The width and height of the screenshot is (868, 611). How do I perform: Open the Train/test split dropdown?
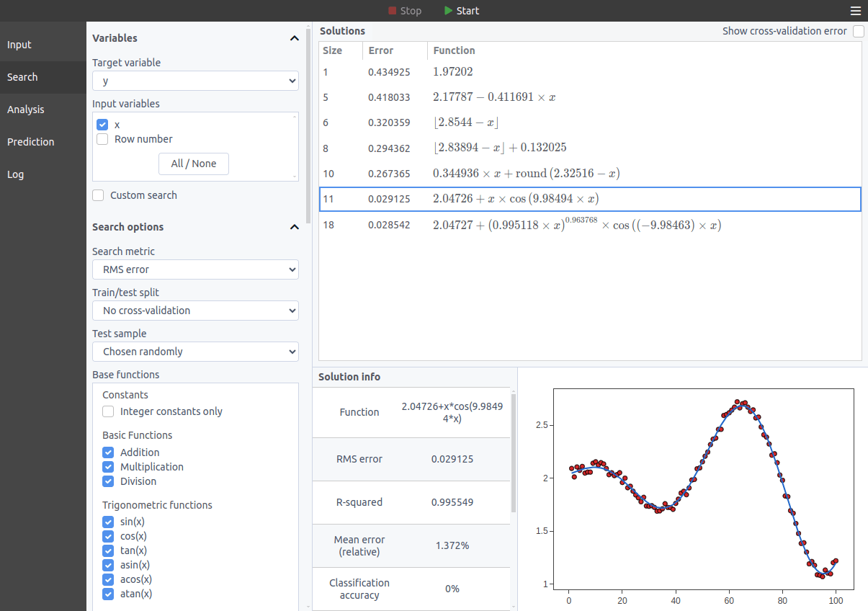(195, 311)
